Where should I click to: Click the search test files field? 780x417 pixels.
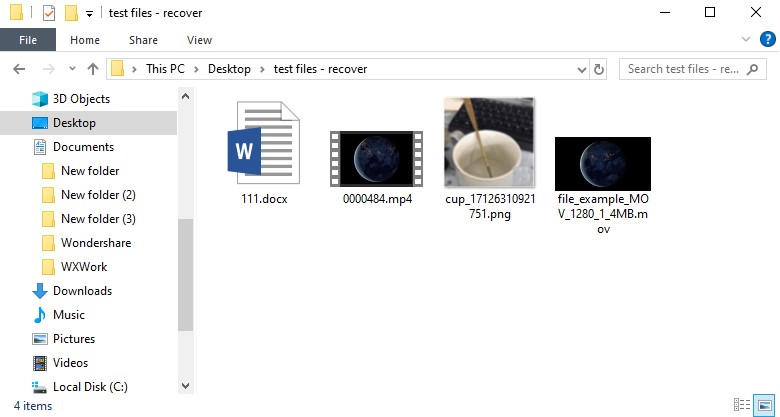pos(692,69)
